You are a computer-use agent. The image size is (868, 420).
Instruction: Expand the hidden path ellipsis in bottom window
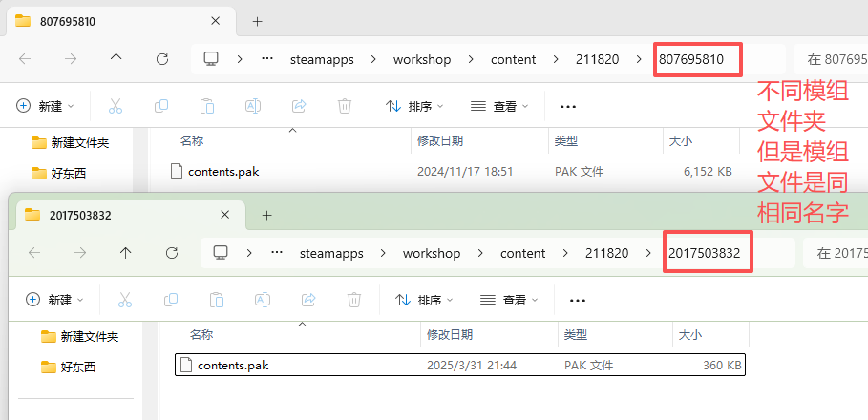277,253
